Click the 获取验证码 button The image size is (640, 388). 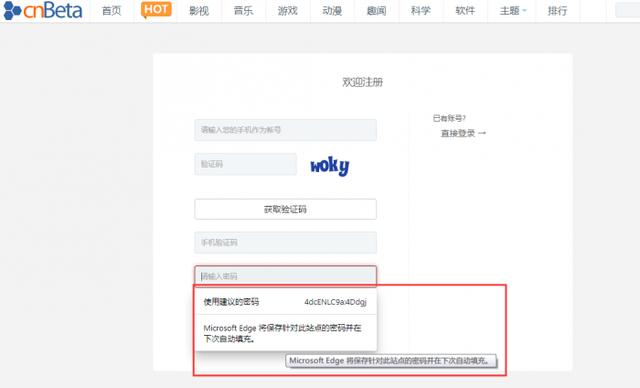tap(285, 209)
